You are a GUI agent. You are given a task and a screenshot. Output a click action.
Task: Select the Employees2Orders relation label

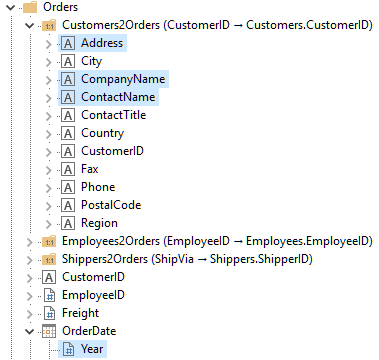(x=217, y=241)
